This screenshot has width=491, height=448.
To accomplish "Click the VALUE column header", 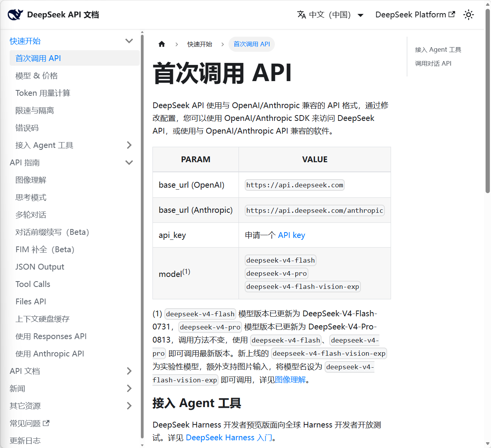I will (x=315, y=160).
